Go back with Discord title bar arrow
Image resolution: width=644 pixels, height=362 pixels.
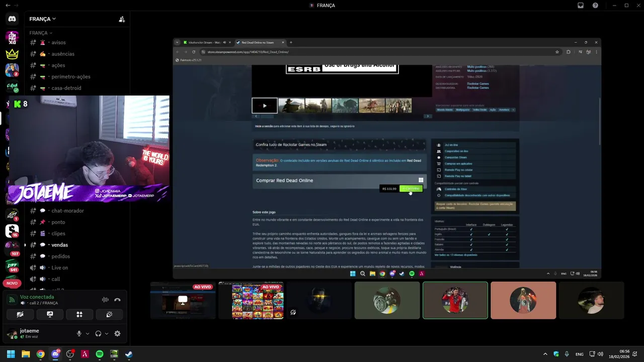point(8,6)
